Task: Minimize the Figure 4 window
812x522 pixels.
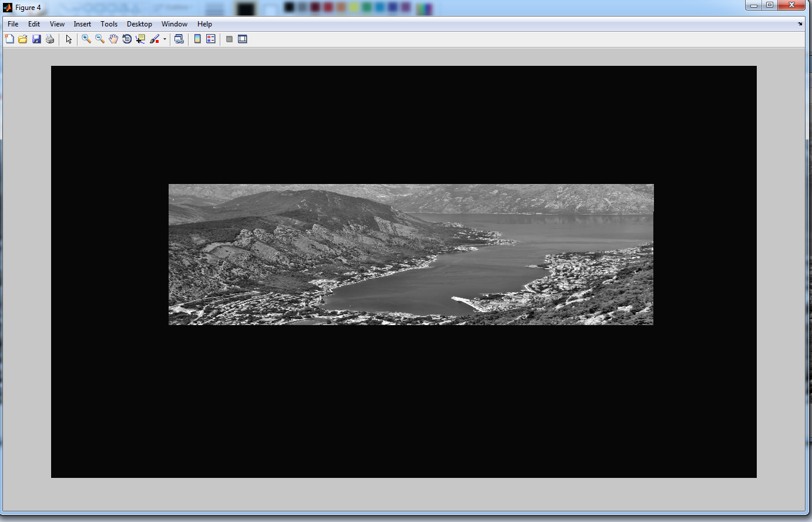Action: [x=753, y=5]
